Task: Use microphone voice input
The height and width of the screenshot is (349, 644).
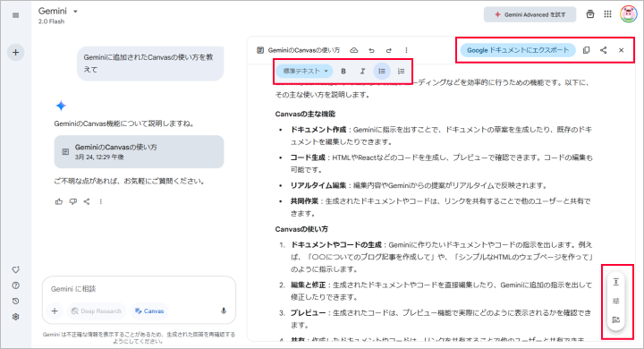Action: pyautogui.click(x=224, y=311)
